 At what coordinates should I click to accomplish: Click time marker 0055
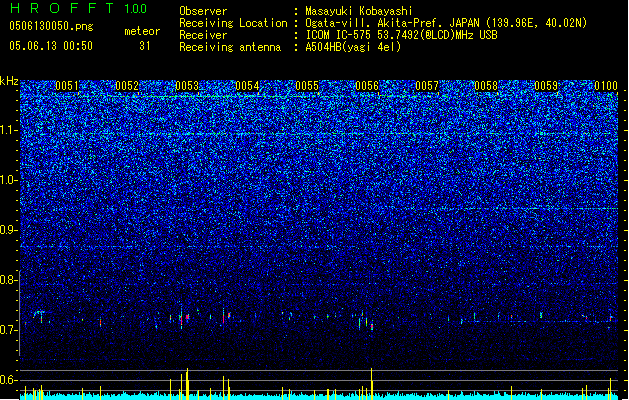tap(307, 86)
